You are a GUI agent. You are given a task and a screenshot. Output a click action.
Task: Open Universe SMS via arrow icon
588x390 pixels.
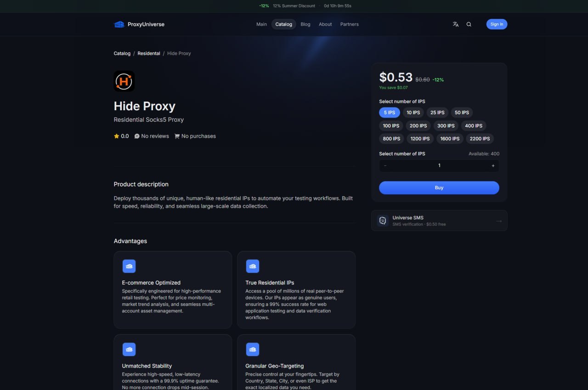499,221
